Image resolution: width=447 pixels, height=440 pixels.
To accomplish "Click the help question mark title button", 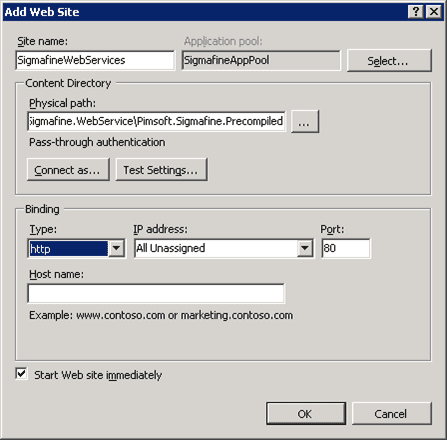I will click(x=416, y=12).
